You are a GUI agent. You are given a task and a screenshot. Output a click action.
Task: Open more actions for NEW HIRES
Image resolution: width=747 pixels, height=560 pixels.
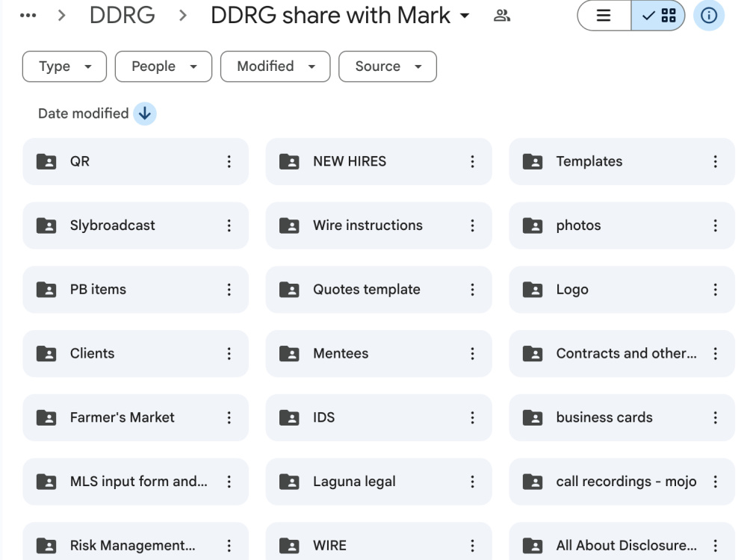coord(473,161)
